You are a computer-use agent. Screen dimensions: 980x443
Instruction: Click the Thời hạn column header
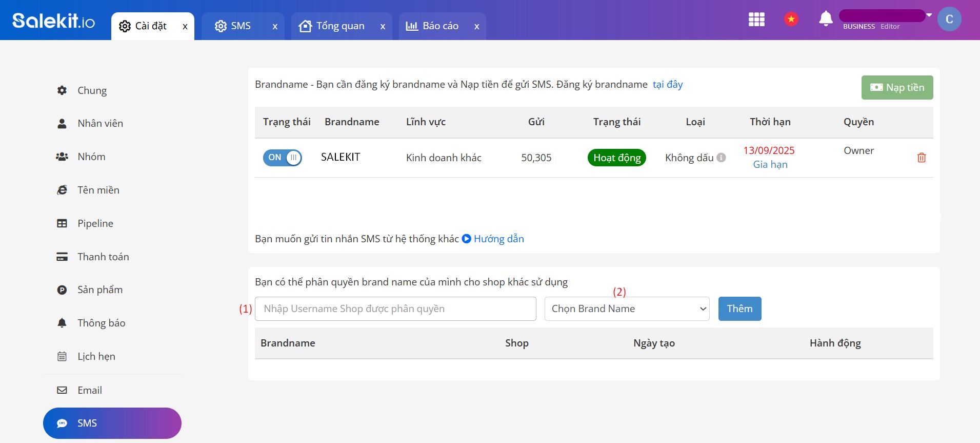[770, 122]
